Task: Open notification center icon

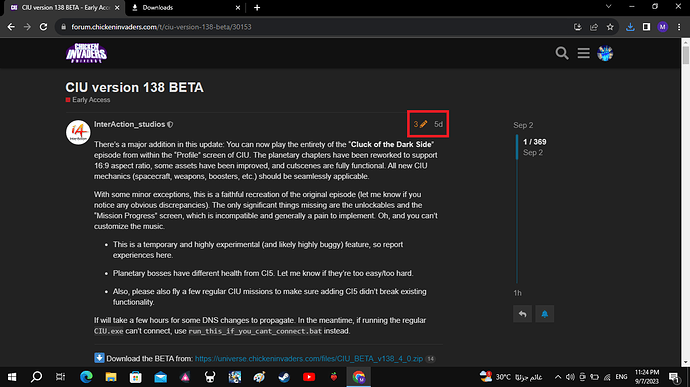Action: coord(674,377)
